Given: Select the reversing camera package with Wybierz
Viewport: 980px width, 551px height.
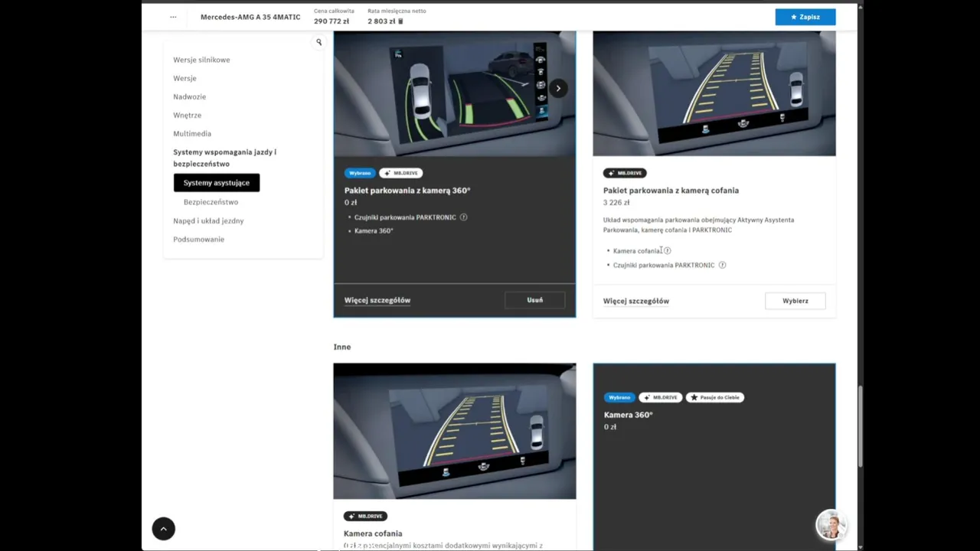Looking at the screenshot, I should pyautogui.click(x=795, y=301).
